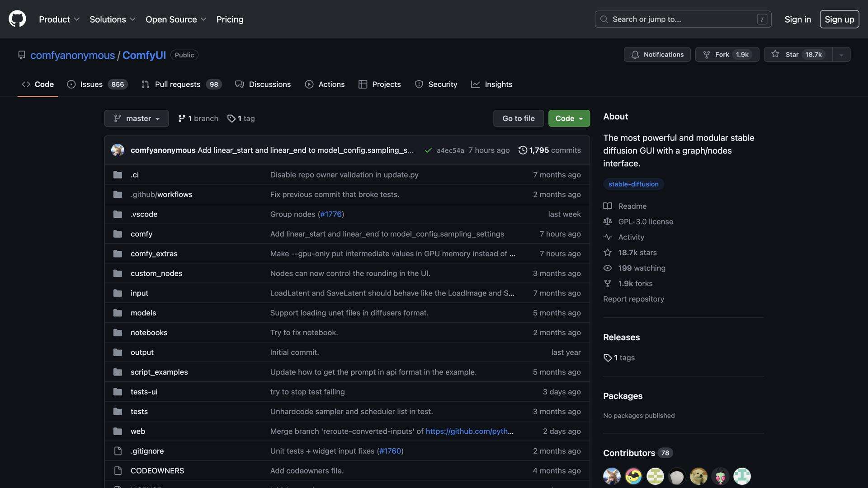Click the green commit status checkmark

428,150
